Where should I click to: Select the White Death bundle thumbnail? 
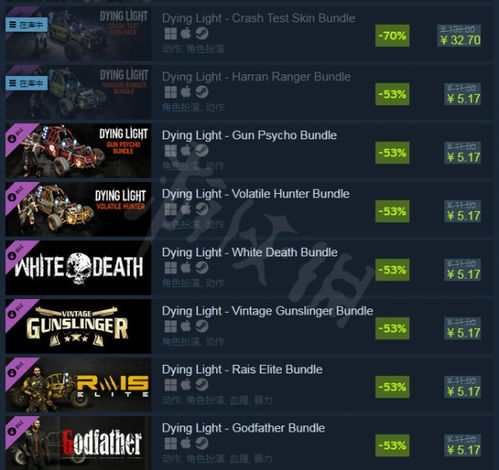78,267
